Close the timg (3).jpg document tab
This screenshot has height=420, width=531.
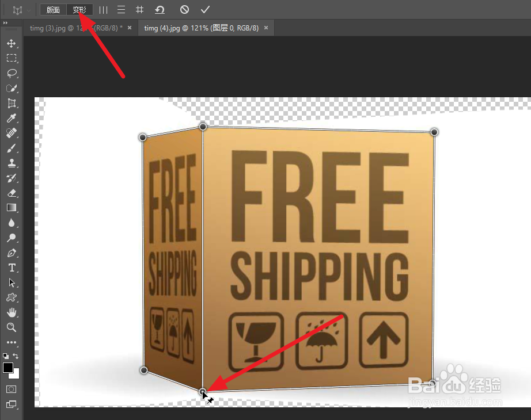point(130,28)
